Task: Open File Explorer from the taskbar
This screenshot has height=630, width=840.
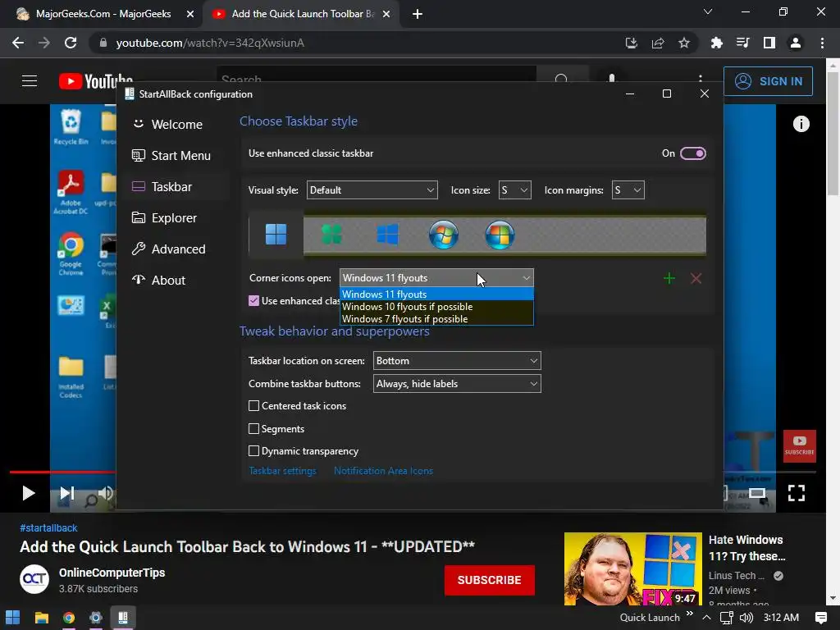Action: tap(41, 618)
